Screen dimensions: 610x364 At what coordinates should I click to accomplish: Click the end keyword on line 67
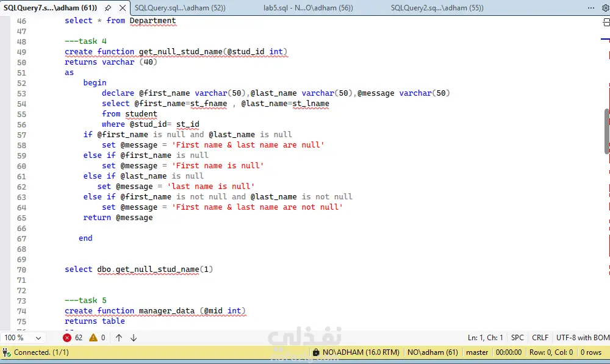tap(85, 238)
